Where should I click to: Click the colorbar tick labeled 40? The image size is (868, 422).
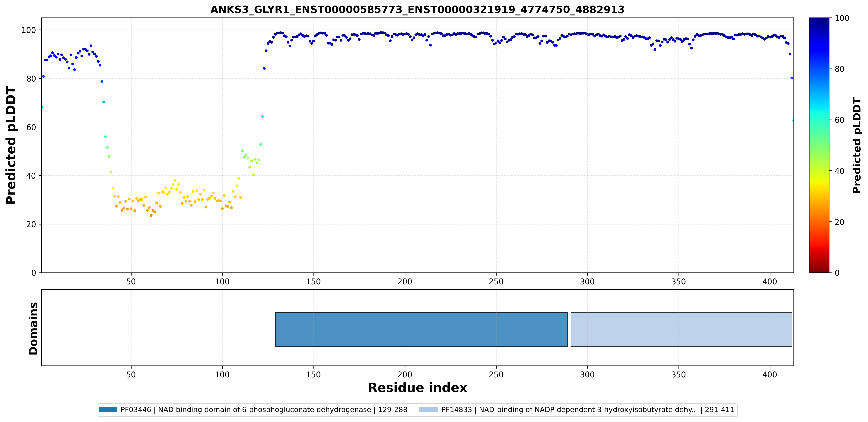(839, 171)
